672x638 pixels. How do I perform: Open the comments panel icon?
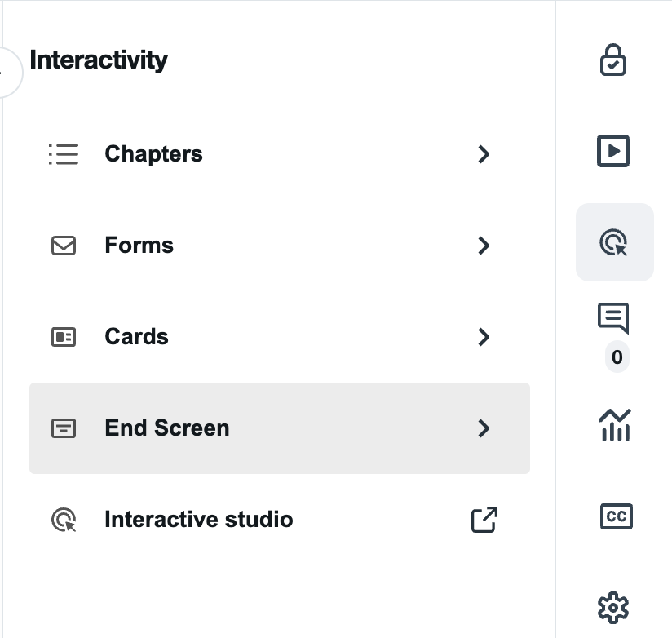point(615,319)
